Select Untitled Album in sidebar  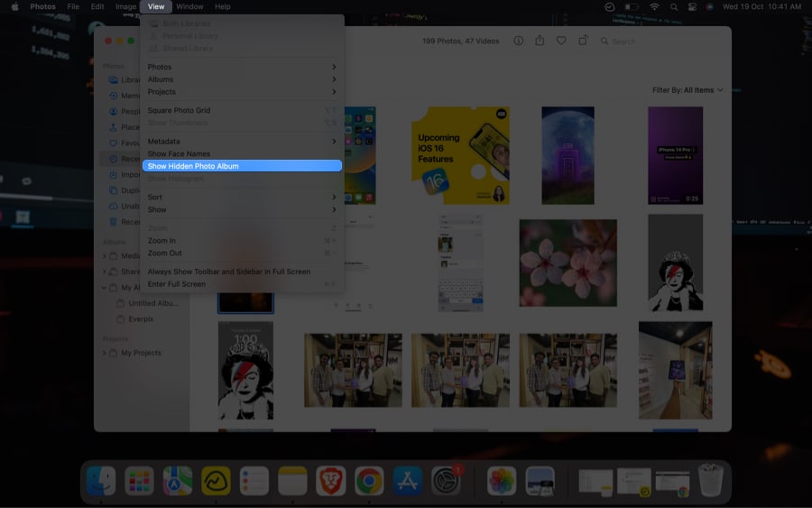[x=153, y=303]
